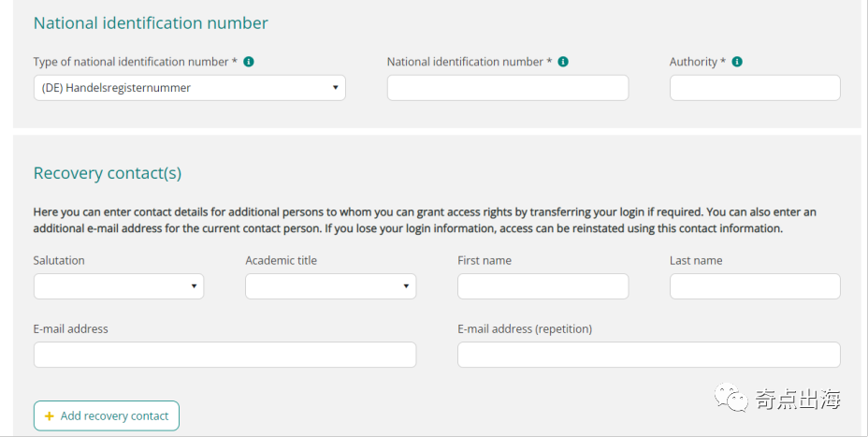Image resolution: width=868 pixels, height=437 pixels.
Task: Open the Handelsregisternummer type dropdown
Action: tap(189, 88)
